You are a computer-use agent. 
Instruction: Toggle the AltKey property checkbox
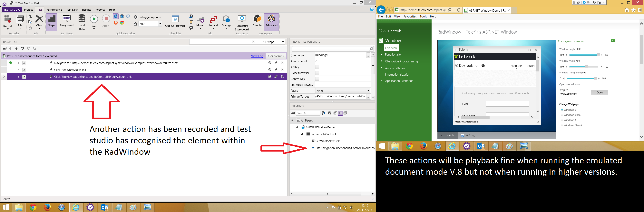tap(317, 67)
